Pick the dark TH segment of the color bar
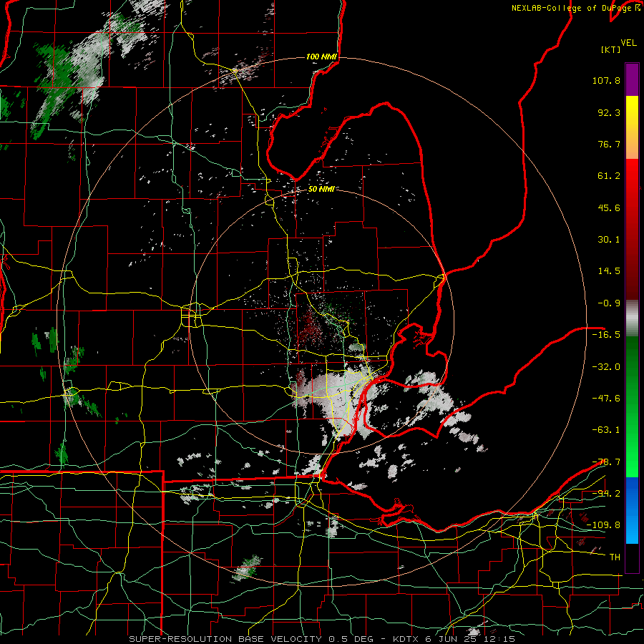 click(632, 557)
